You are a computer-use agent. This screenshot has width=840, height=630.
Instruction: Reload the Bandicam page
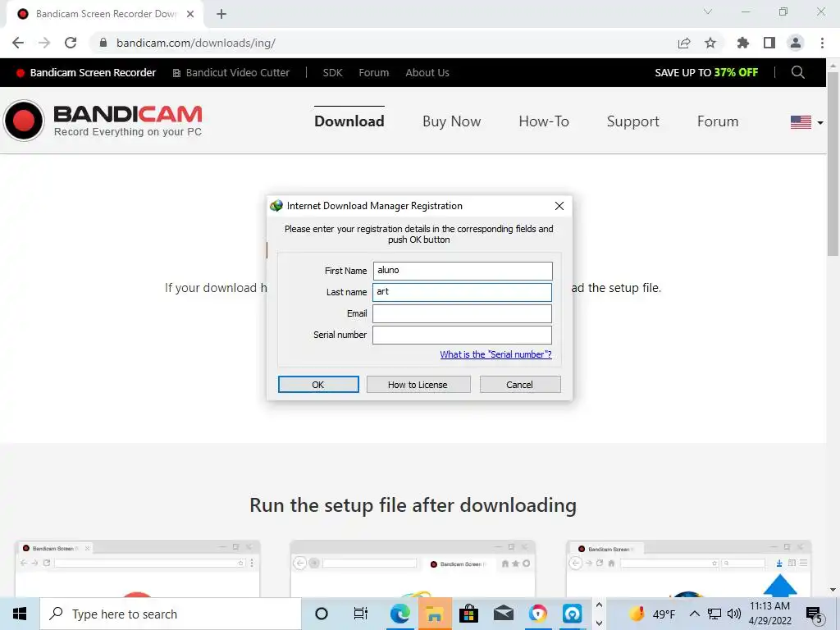pyautogui.click(x=71, y=43)
